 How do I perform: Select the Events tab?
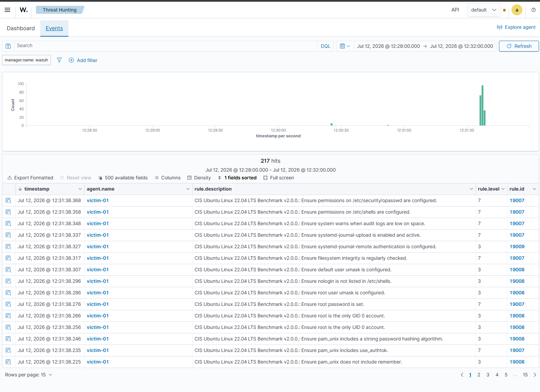[54, 28]
